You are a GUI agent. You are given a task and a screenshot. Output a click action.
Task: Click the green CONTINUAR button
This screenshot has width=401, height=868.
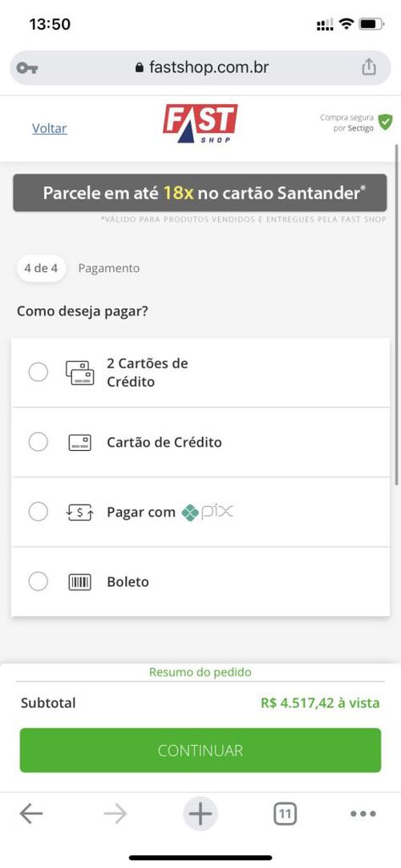(x=200, y=750)
